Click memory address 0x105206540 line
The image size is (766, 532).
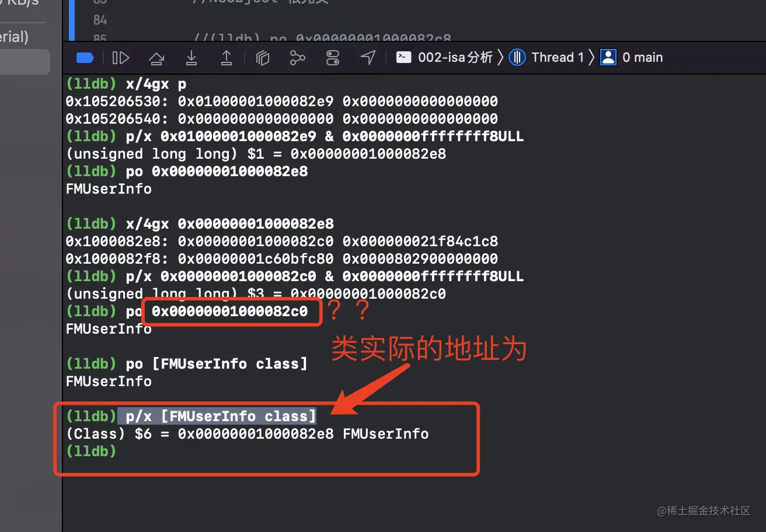pos(281,119)
